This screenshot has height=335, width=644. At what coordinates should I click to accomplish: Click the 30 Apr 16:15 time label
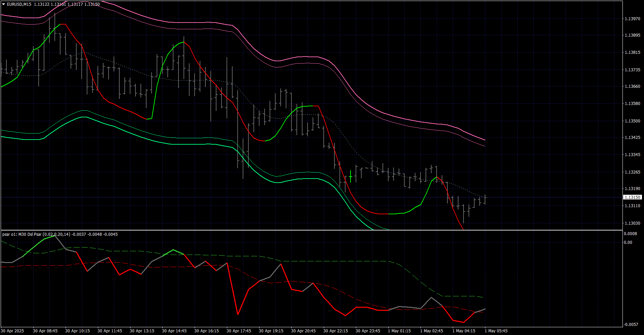(206, 331)
